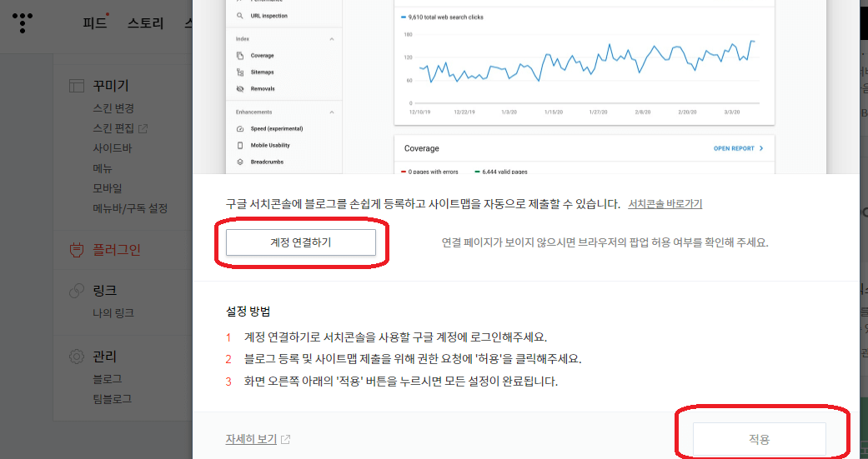Open the 꾸미기 section heading

point(111,86)
